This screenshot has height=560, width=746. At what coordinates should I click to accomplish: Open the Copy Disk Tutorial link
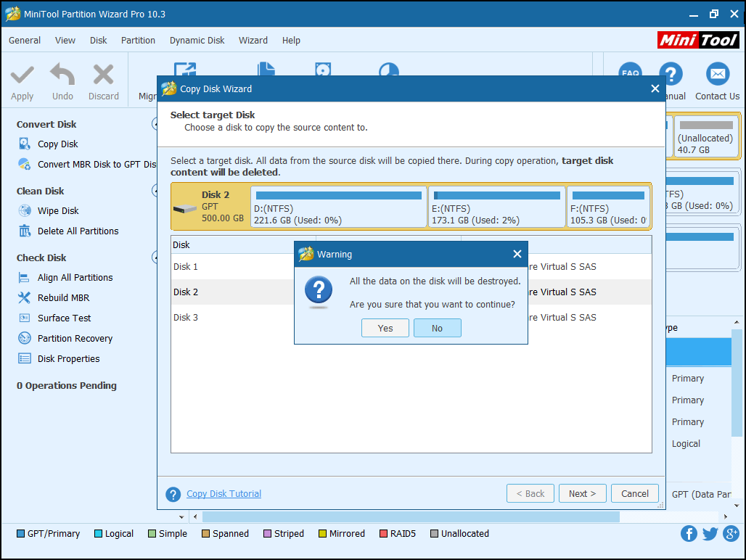(224, 494)
